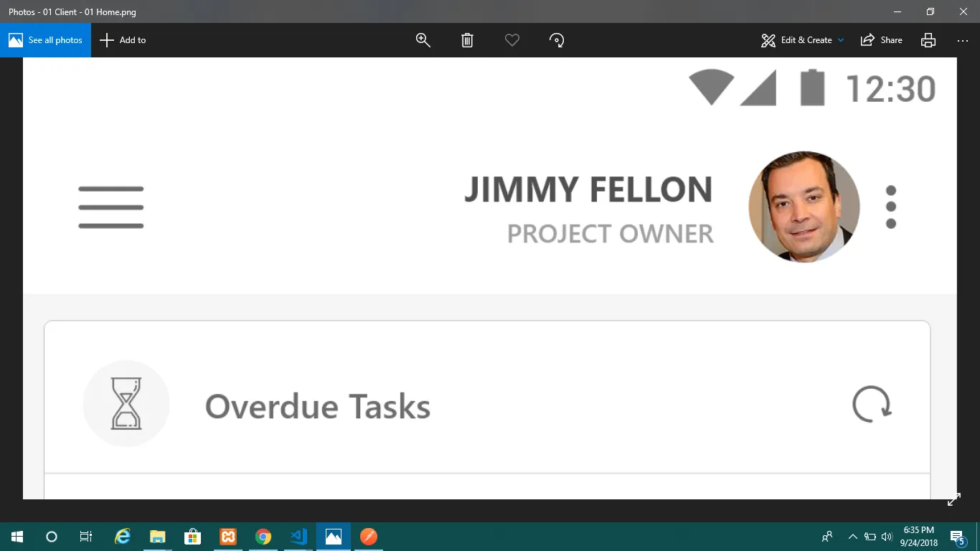Open Task View on the taskbar
Screen dimensions: 980x551
click(86, 537)
